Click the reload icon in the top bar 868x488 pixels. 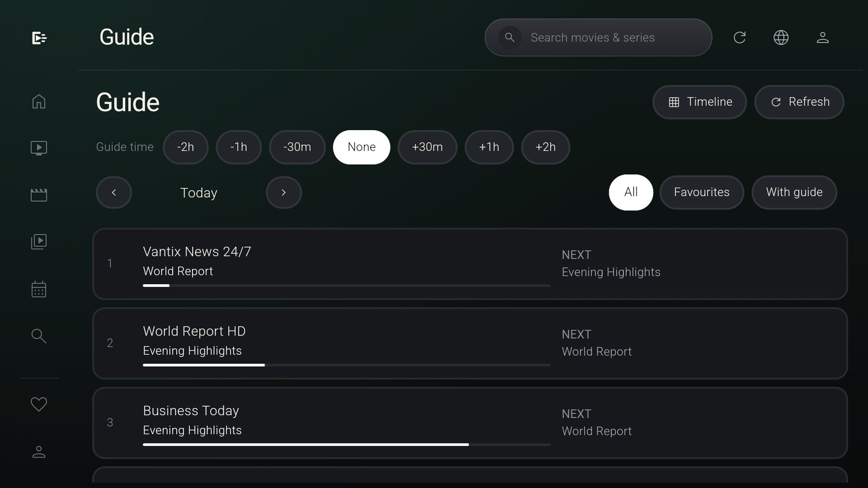click(739, 37)
